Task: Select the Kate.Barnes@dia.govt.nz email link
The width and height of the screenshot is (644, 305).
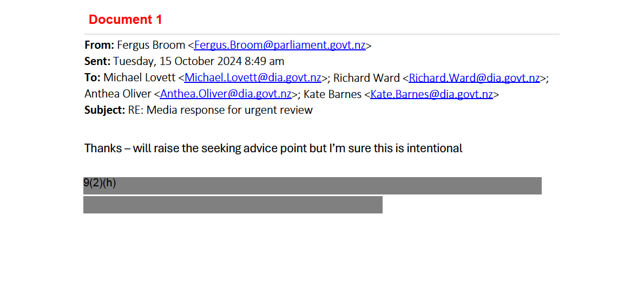Action: (x=431, y=94)
